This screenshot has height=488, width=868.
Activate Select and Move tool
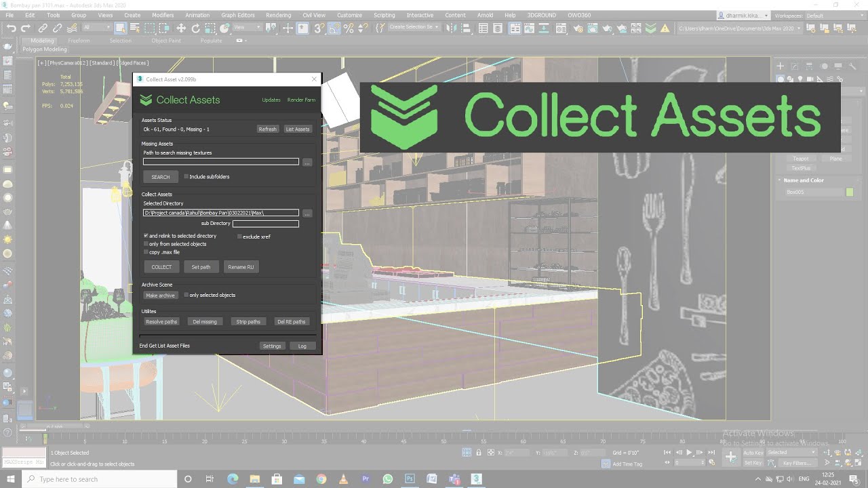[x=181, y=28]
